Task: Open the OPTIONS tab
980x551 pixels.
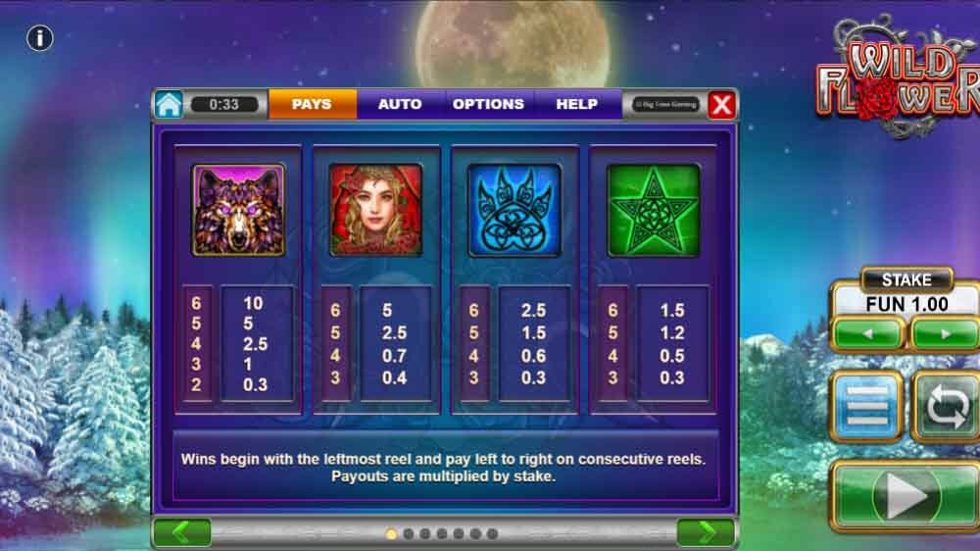Action: [489, 104]
